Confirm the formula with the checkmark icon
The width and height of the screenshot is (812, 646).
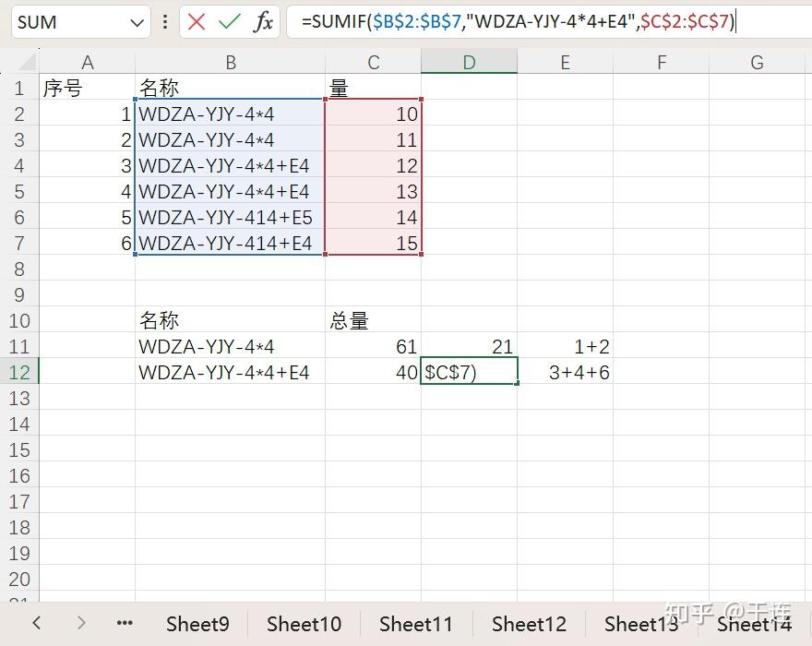230,22
